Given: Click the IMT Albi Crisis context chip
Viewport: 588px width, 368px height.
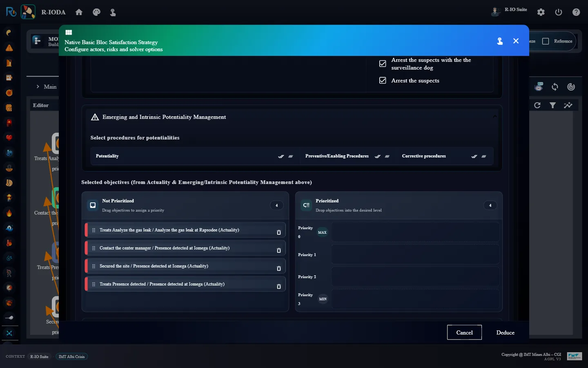Looking at the screenshot, I should click(71, 357).
